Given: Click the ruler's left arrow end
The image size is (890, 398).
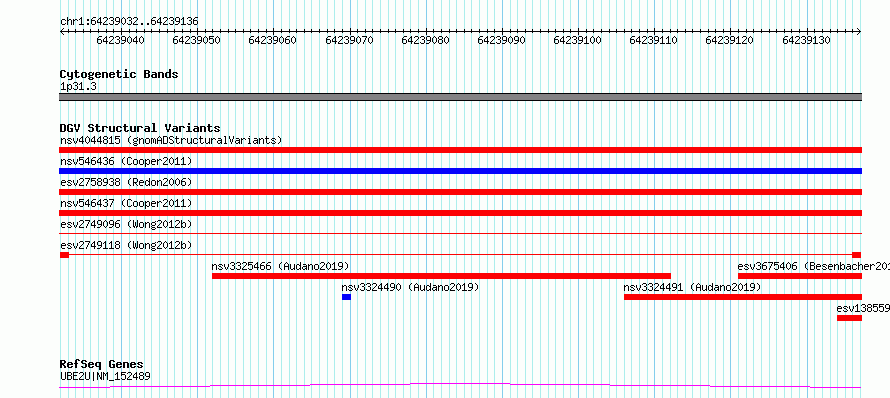Looking at the screenshot, I should point(62,32).
